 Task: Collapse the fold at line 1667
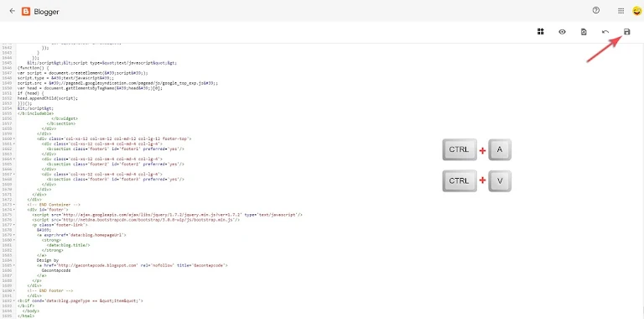pos(15,174)
